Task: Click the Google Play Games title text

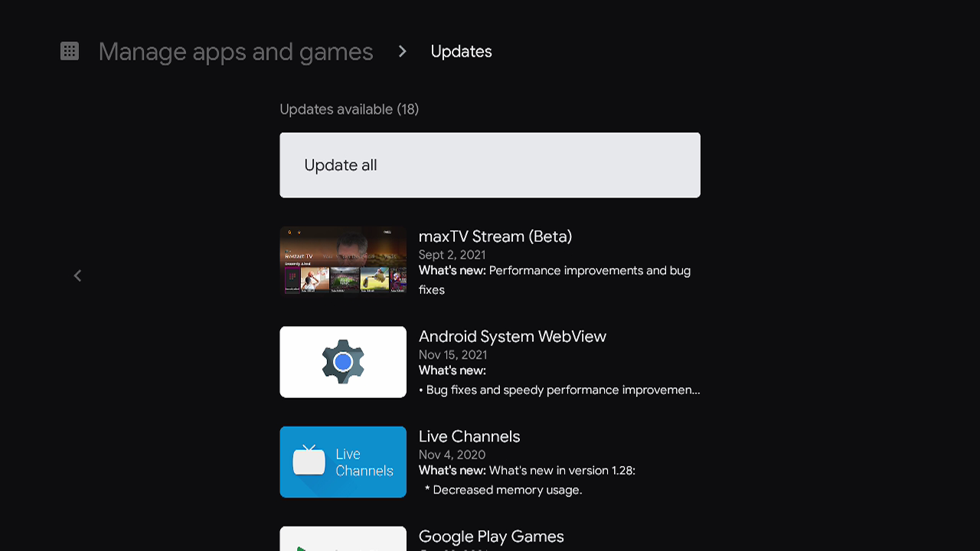Action: click(490, 536)
